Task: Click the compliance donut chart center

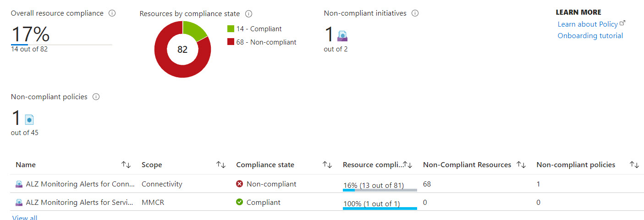Action: (x=182, y=50)
